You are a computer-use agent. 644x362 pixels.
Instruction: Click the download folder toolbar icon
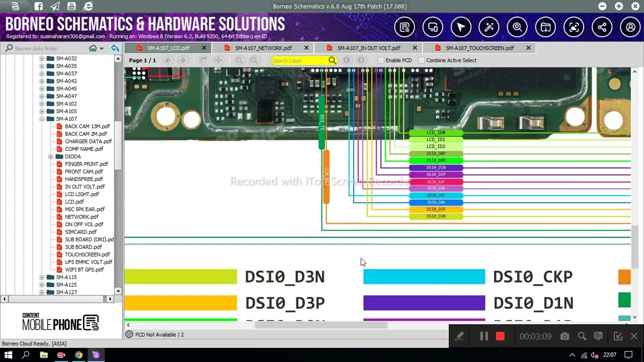545,27
